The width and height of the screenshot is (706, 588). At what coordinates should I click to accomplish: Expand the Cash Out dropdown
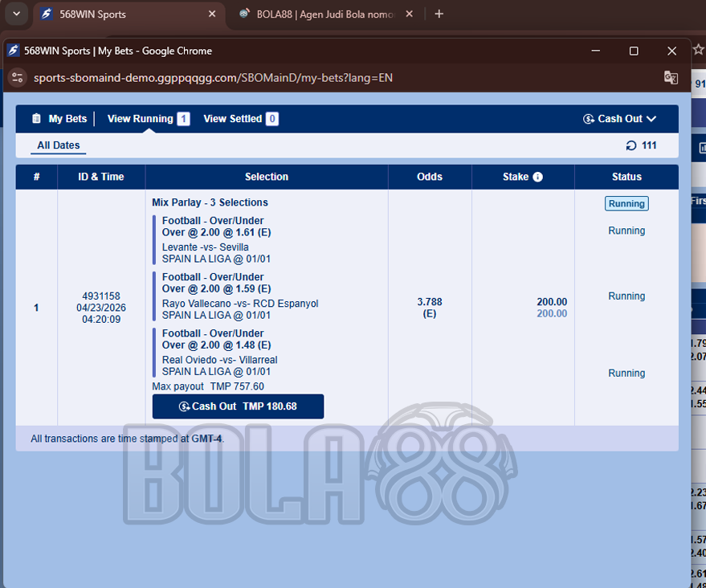[619, 119]
